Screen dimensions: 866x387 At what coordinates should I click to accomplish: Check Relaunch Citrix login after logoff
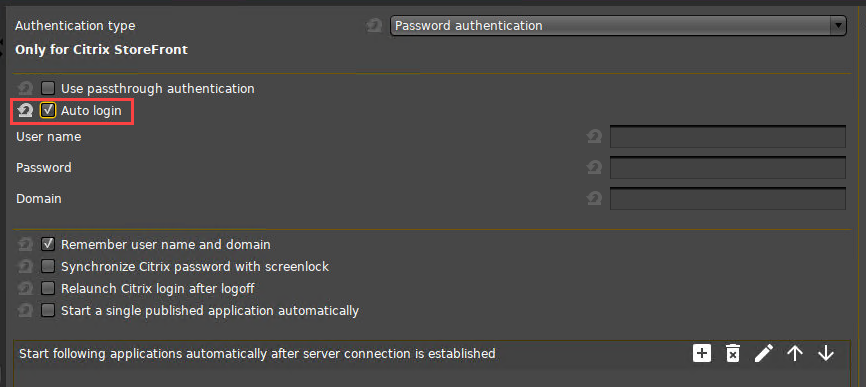pyautogui.click(x=48, y=288)
